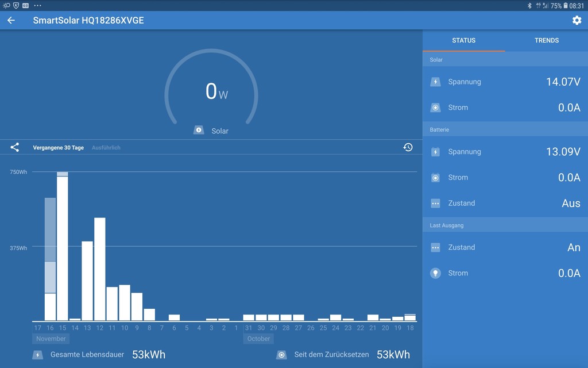The width and height of the screenshot is (588, 368).
Task: Tap battery voltage value 13.09V
Action: point(563,152)
